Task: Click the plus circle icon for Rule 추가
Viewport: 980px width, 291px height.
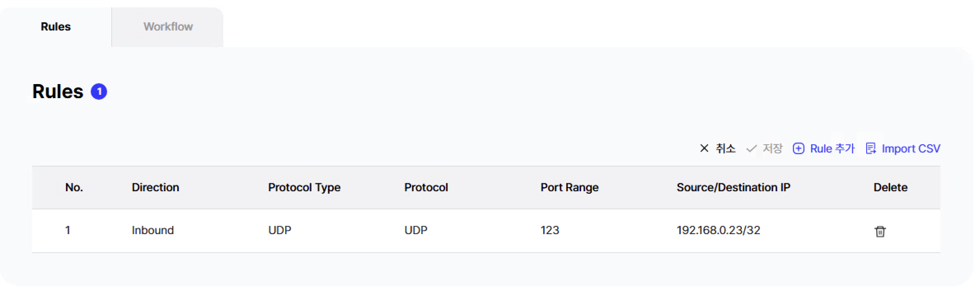Action: (x=798, y=149)
